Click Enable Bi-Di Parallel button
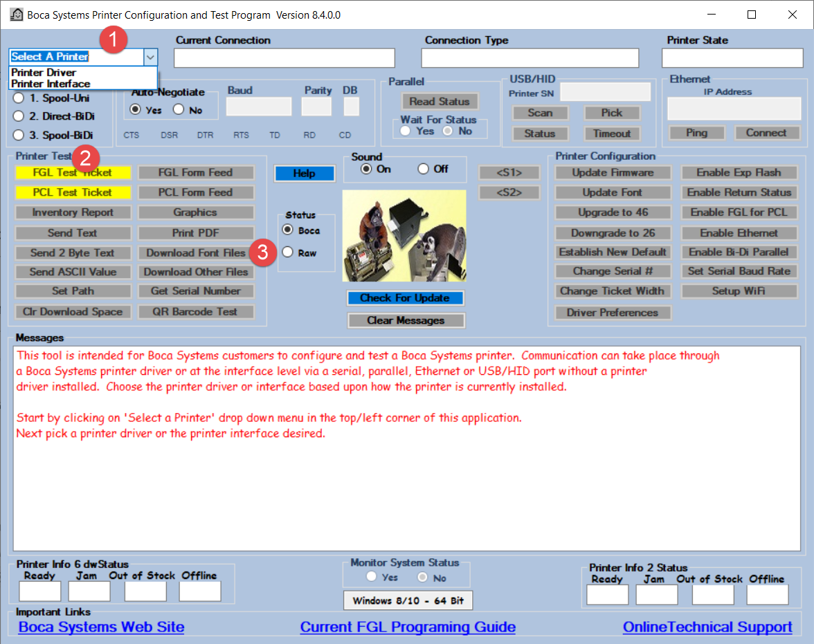 pos(739,252)
